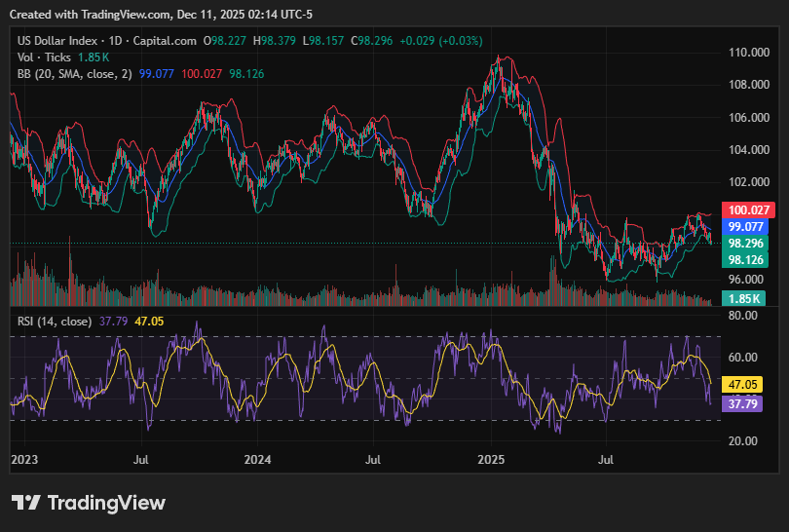
Task: Click the yellow 47.05 RSI average tag
Action: pyautogui.click(x=742, y=385)
